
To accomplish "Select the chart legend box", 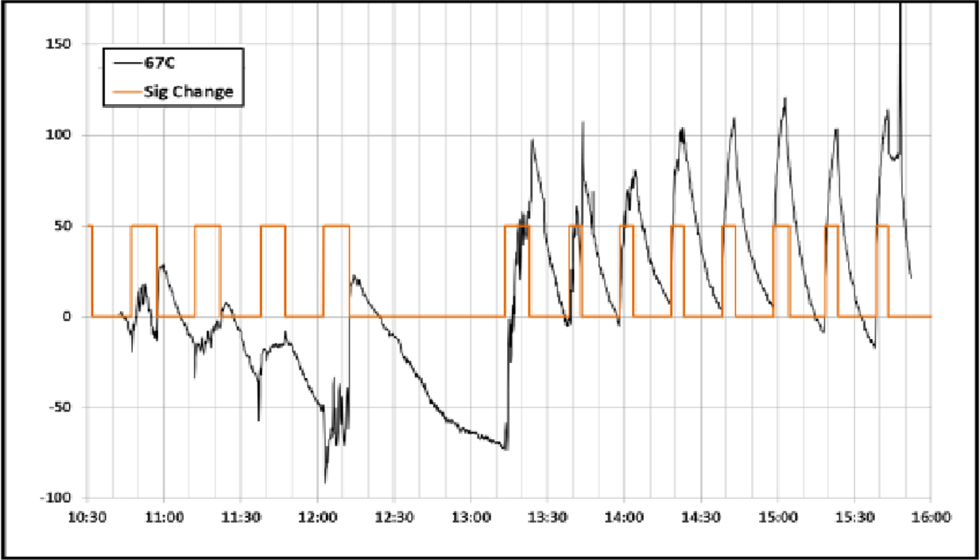I will 174,77.
